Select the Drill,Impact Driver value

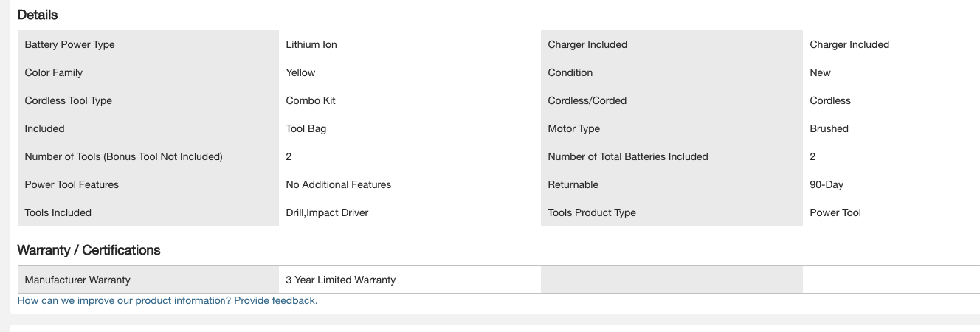pyautogui.click(x=327, y=212)
